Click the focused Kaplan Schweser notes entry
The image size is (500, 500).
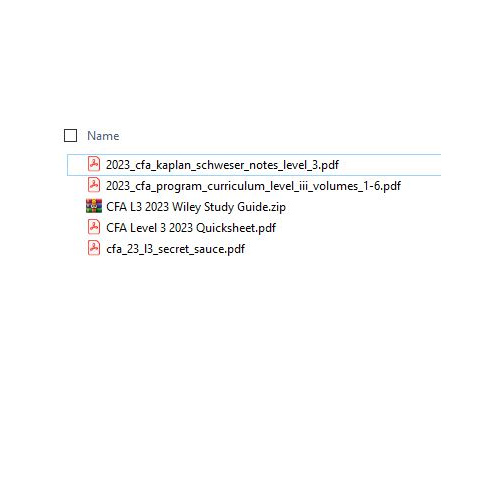click(254, 165)
